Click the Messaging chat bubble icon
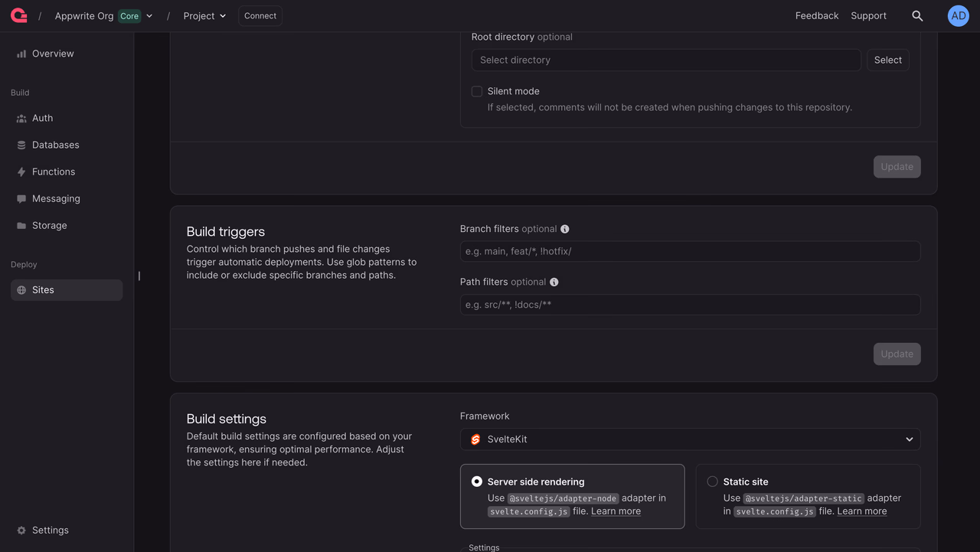This screenshot has height=552, width=980. point(21,198)
